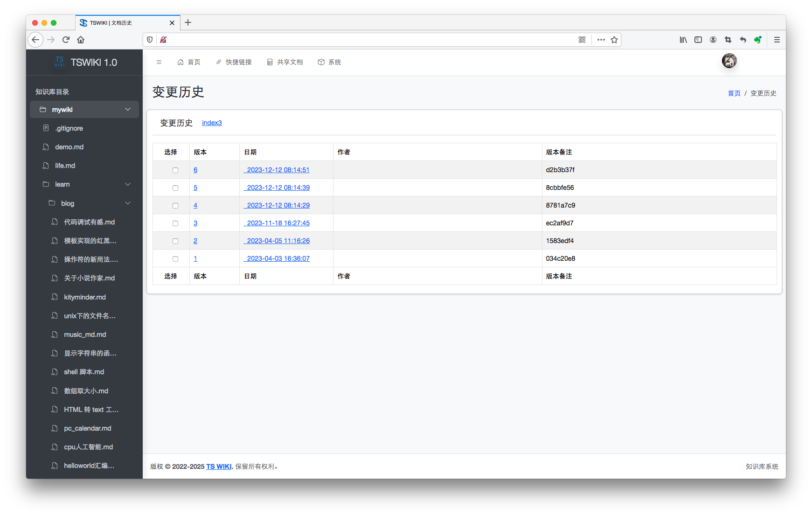Viewport: 812px width, 516px height.
Task: Select the 快捷链接 link icon
Action: [218, 62]
